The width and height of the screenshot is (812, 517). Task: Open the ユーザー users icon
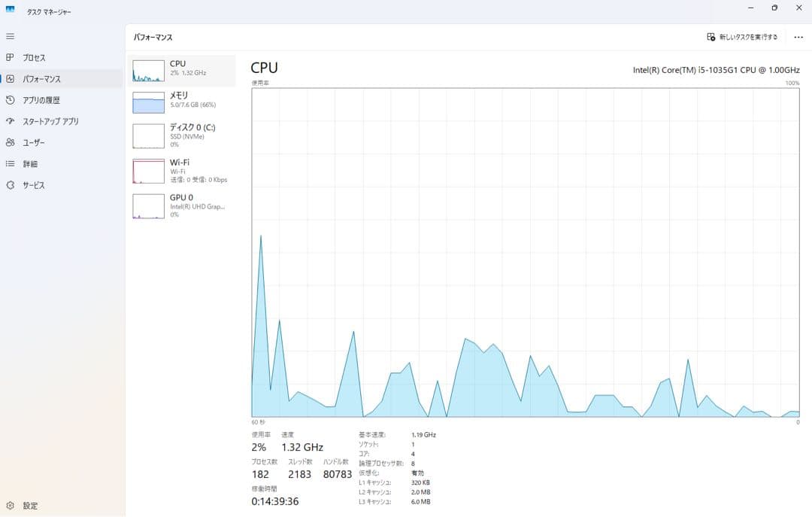[10, 142]
